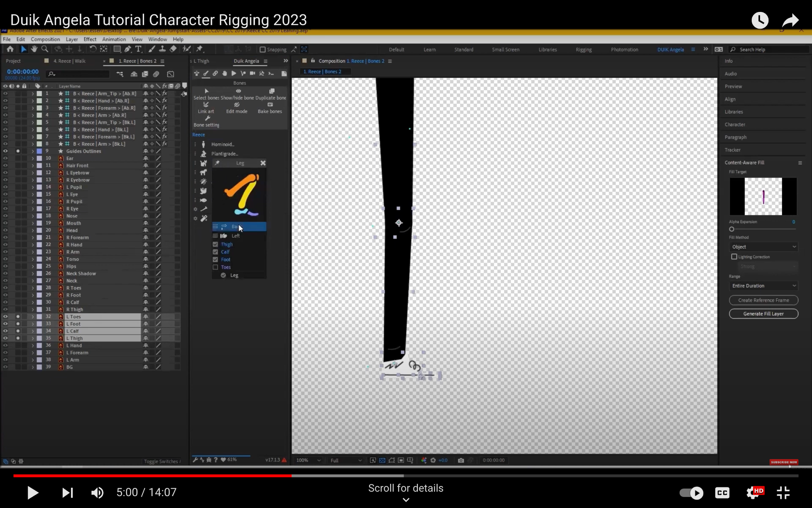
Task: Click Link art icon in Bones panel
Action: pos(206,105)
